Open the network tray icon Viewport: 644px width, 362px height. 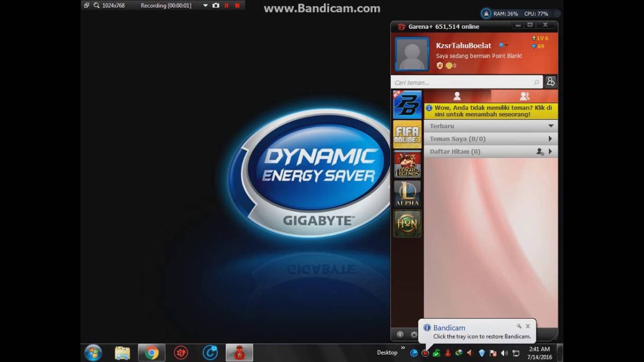(x=516, y=353)
